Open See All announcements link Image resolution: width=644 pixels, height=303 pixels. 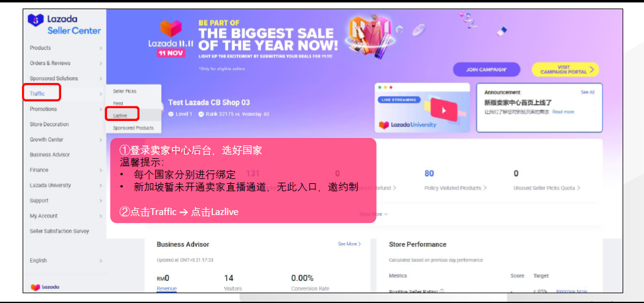pos(587,92)
